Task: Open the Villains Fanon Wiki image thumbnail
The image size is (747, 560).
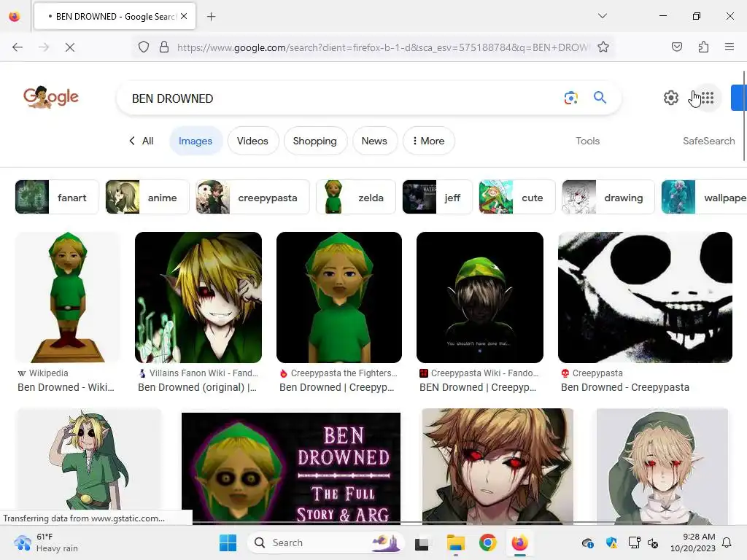Action: pos(198,297)
